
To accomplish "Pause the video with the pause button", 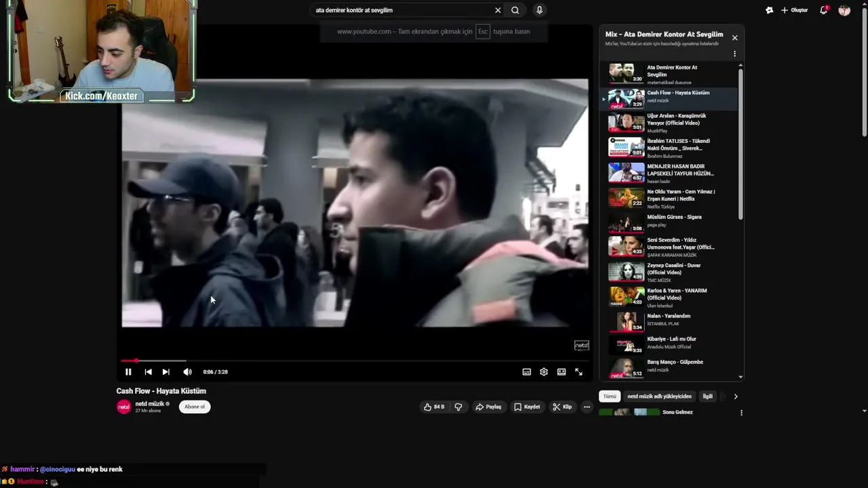I will [128, 371].
